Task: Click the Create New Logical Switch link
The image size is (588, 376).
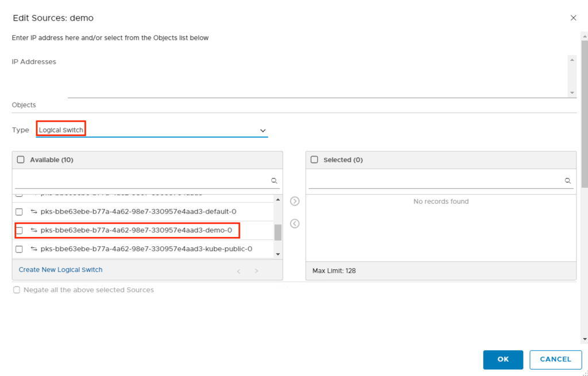Action: [x=60, y=270]
